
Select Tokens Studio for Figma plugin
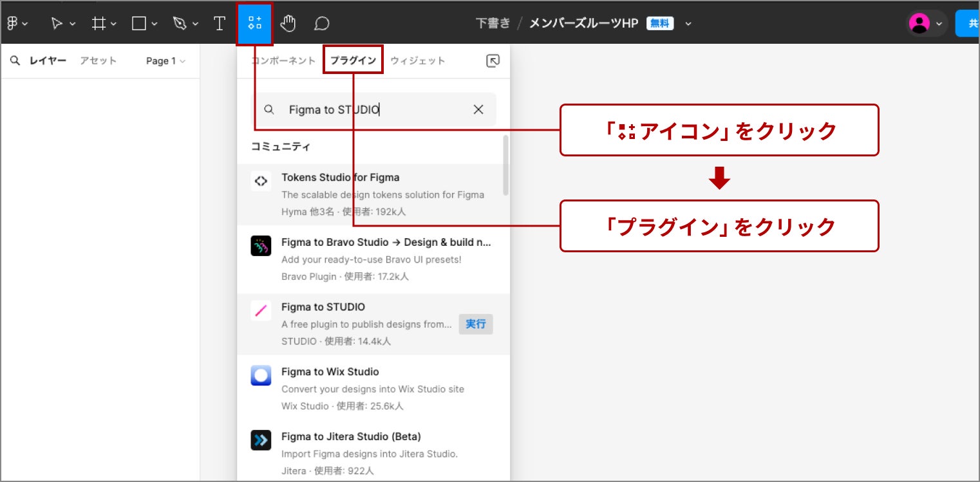(373, 194)
